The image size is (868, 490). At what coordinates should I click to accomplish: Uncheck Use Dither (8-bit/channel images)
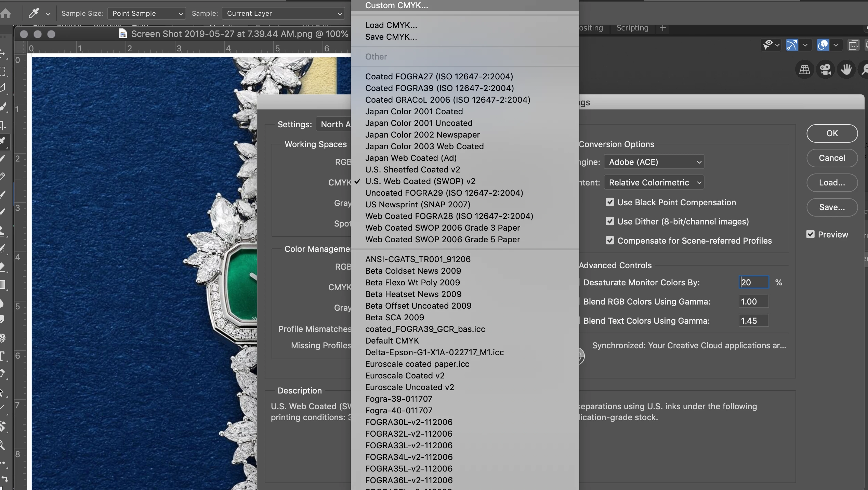(x=610, y=221)
